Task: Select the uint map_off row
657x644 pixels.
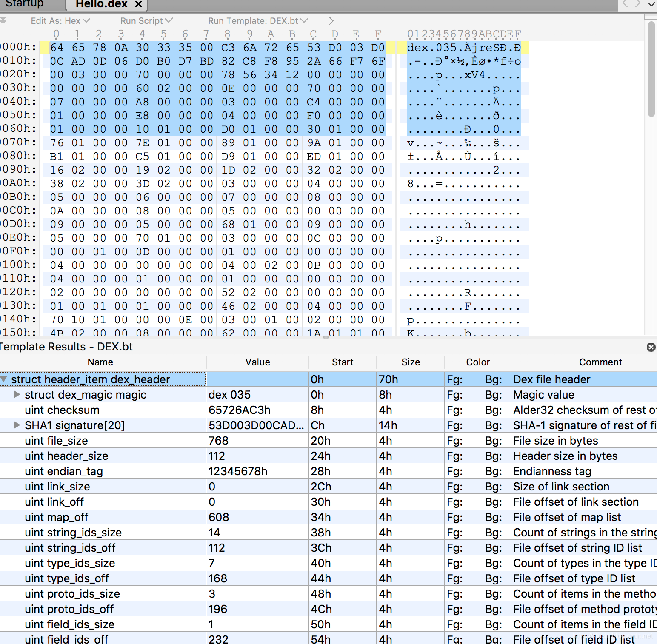Action: (x=328, y=517)
